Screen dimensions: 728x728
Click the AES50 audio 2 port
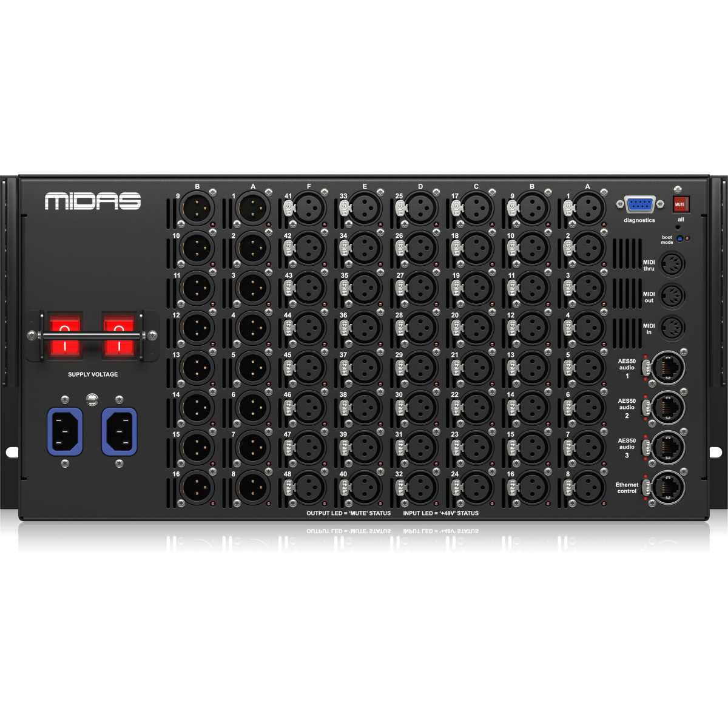[x=669, y=407]
